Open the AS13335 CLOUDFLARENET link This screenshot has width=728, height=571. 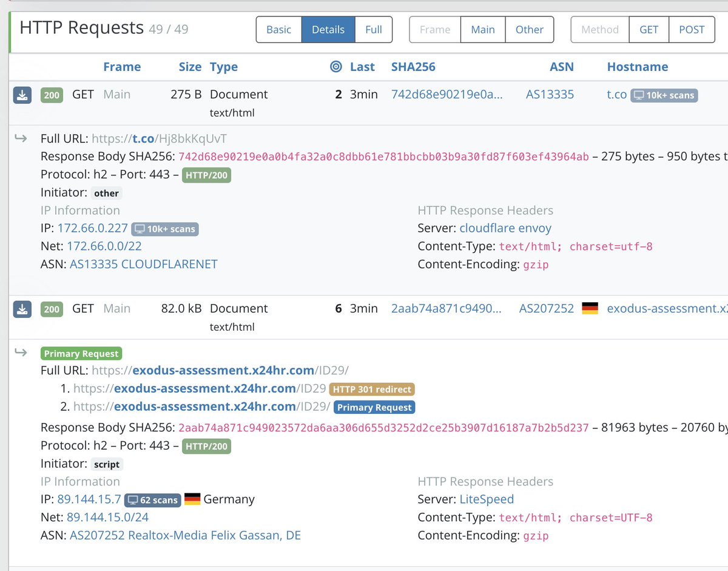[x=144, y=264]
